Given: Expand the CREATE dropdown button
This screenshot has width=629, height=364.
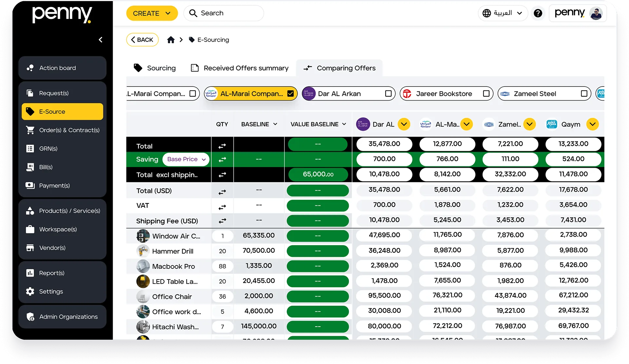Looking at the screenshot, I should (x=152, y=13).
